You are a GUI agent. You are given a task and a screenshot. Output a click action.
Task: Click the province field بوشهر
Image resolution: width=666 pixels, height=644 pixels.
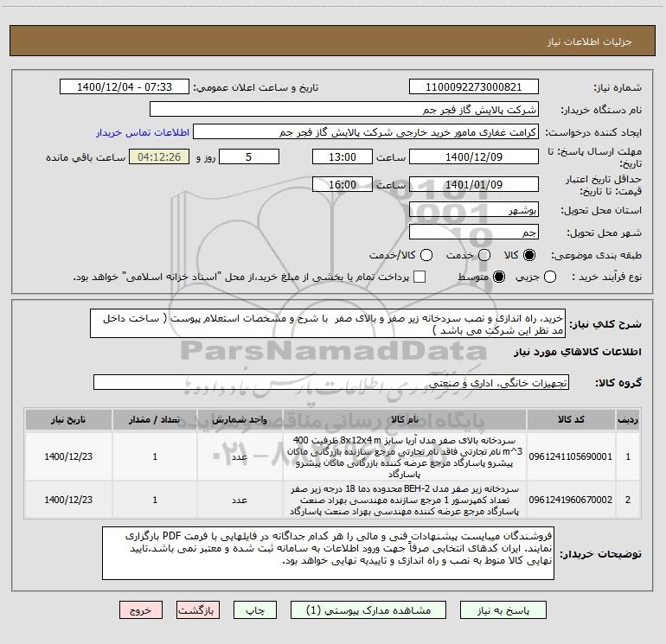tap(474, 209)
